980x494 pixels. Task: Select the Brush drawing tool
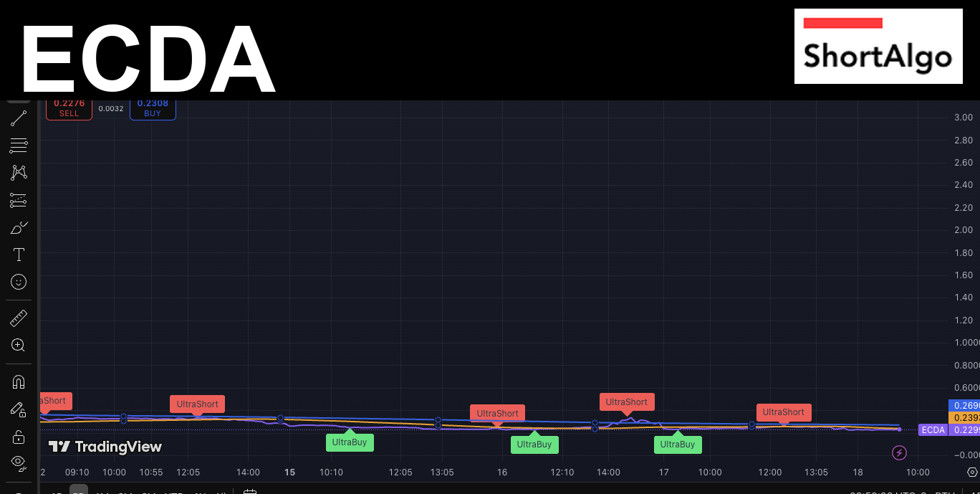19,228
